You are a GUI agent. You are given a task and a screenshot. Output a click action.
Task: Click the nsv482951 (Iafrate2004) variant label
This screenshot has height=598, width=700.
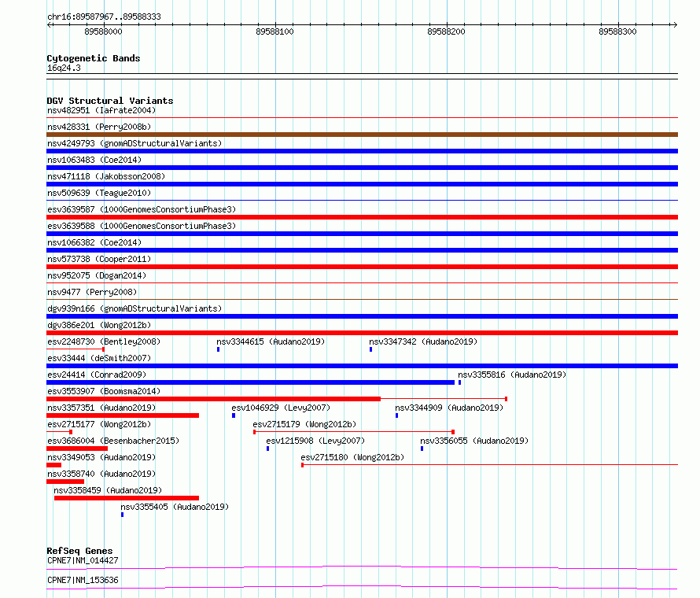[x=101, y=110]
